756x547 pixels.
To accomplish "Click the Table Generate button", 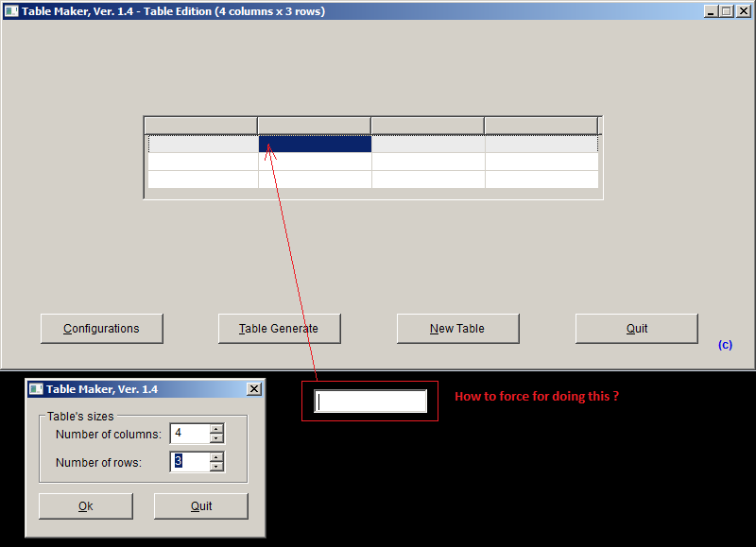I will [x=279, y=328].
